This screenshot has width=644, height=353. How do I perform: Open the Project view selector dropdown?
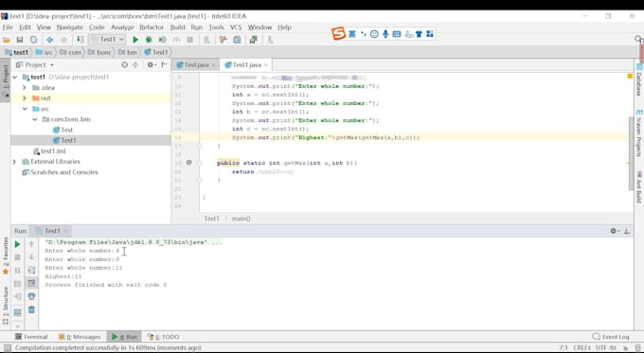pos(35,65)
